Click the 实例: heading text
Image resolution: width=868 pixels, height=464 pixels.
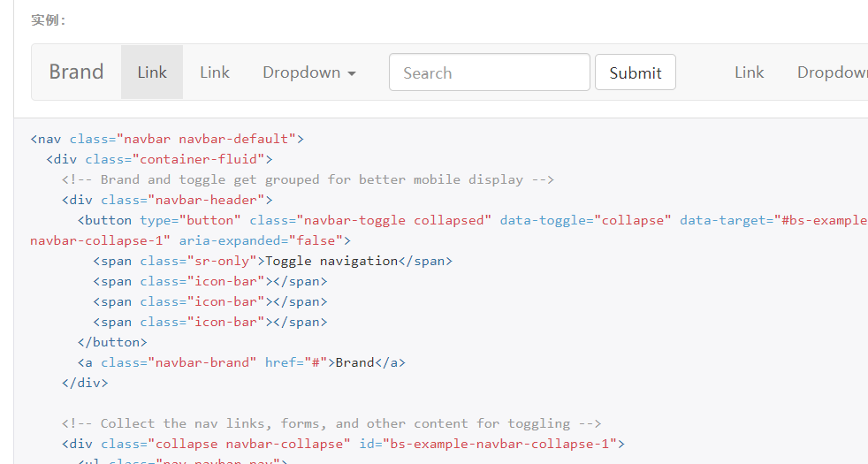[49, 20]
